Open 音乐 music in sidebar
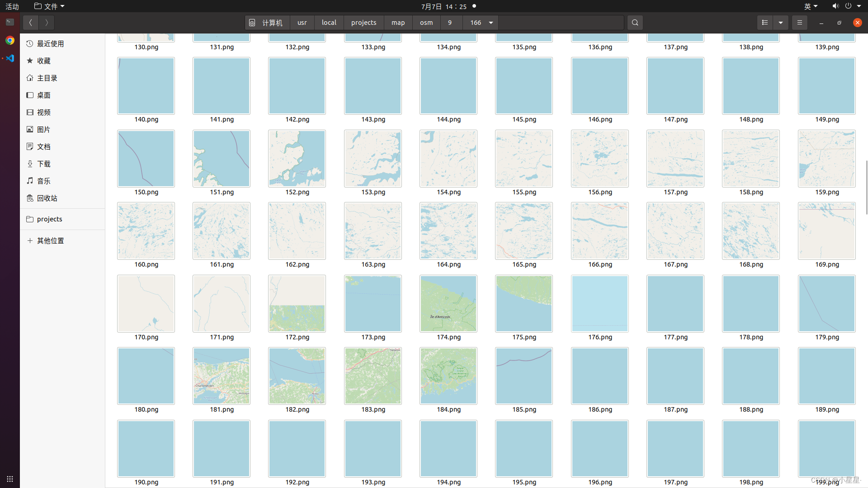This screenshot has height=488, width=868. pos(62,181)
